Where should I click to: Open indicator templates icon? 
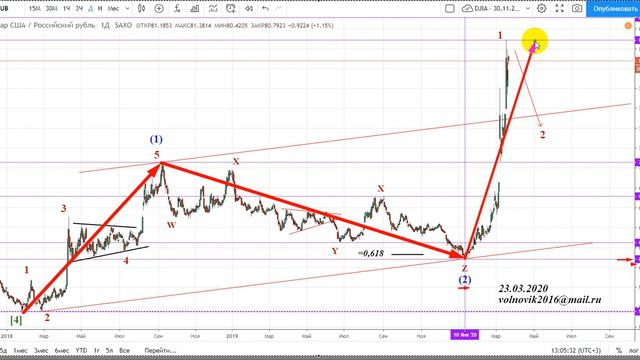coord(213,8)
